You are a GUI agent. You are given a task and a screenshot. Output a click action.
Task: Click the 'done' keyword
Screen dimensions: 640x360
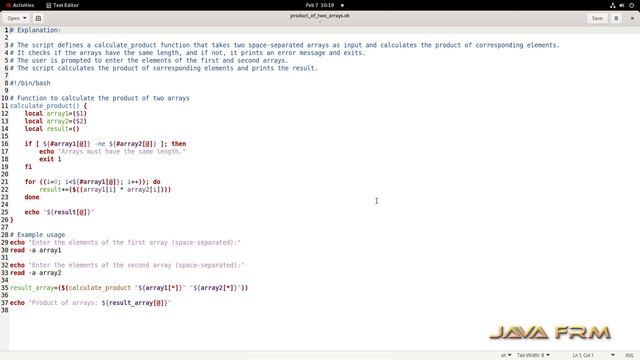(32, 197)
